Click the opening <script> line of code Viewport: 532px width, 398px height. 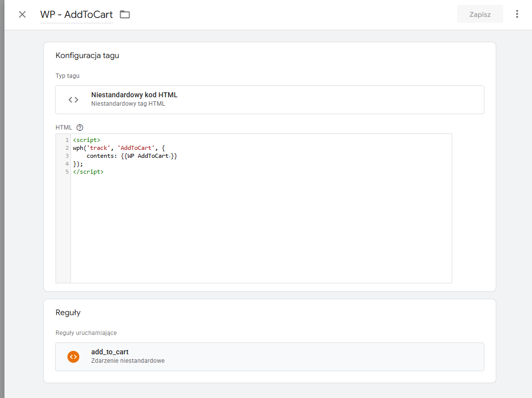(86, 140)
